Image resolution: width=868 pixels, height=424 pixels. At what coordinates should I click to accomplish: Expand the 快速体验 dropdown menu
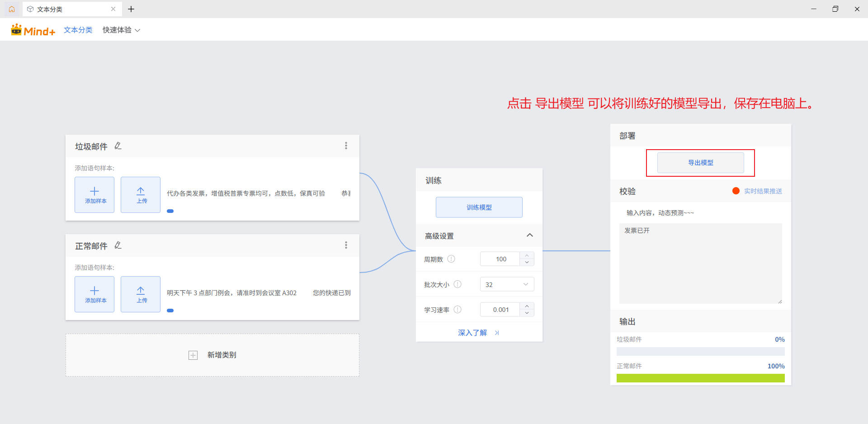(x=121, y=30)
